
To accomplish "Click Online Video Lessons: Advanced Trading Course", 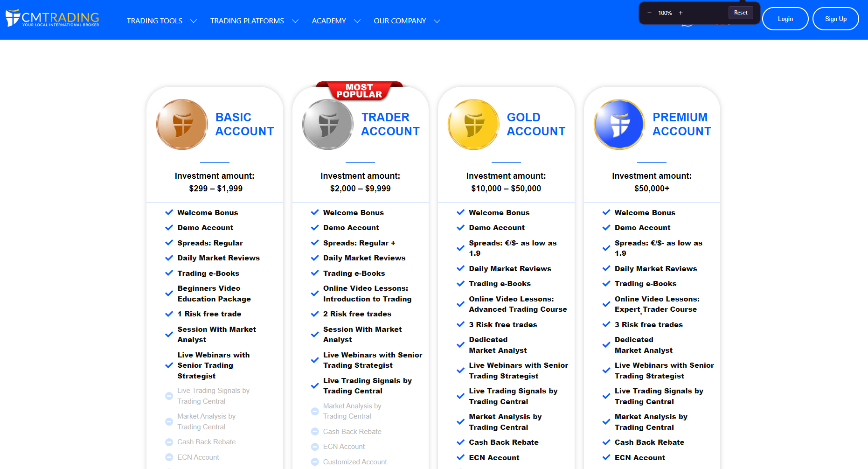I will (x=518, y=304).
